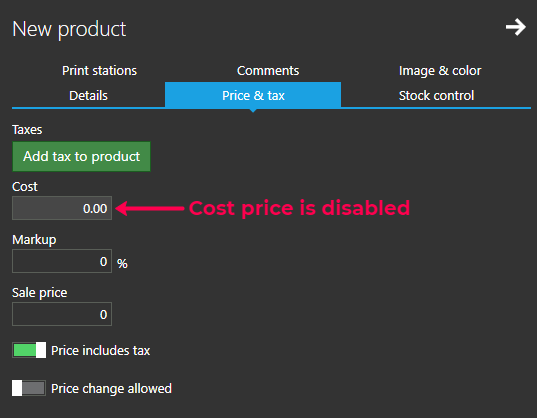Click inside the Sale price field
This screenshot has height=418, width=537.
62,314
